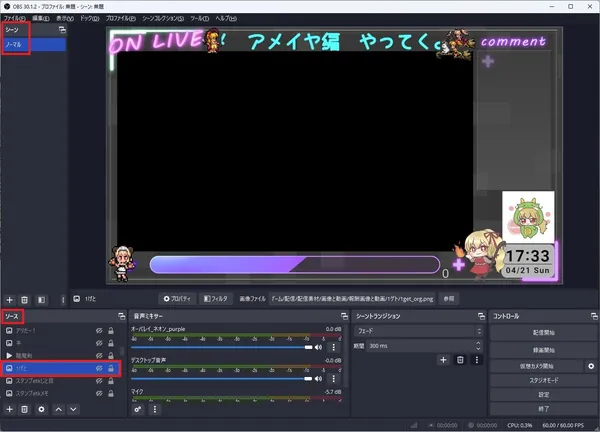Delete the selected source using the trash icon

(25, 409)
